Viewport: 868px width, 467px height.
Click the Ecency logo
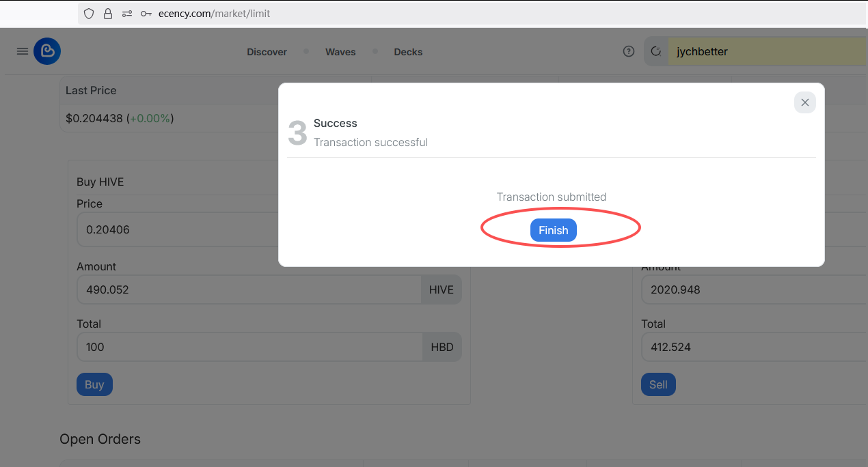coord(47,51)
